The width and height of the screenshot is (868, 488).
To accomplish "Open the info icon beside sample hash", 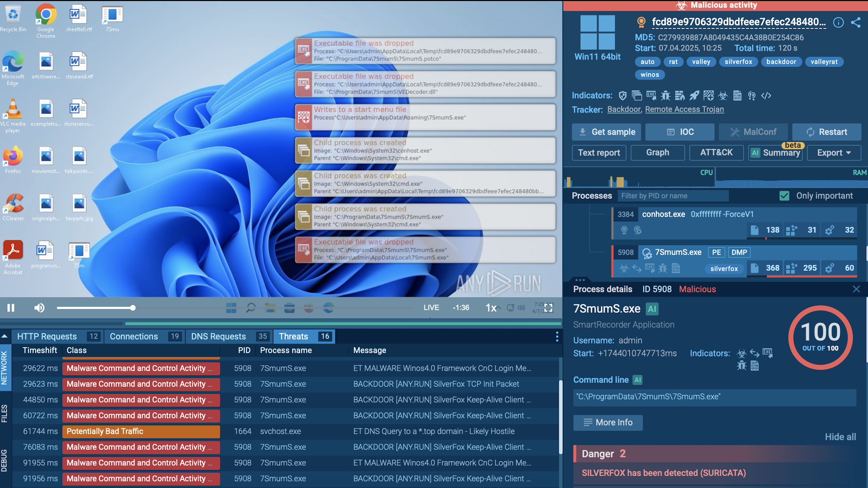I will pos(838,22).
